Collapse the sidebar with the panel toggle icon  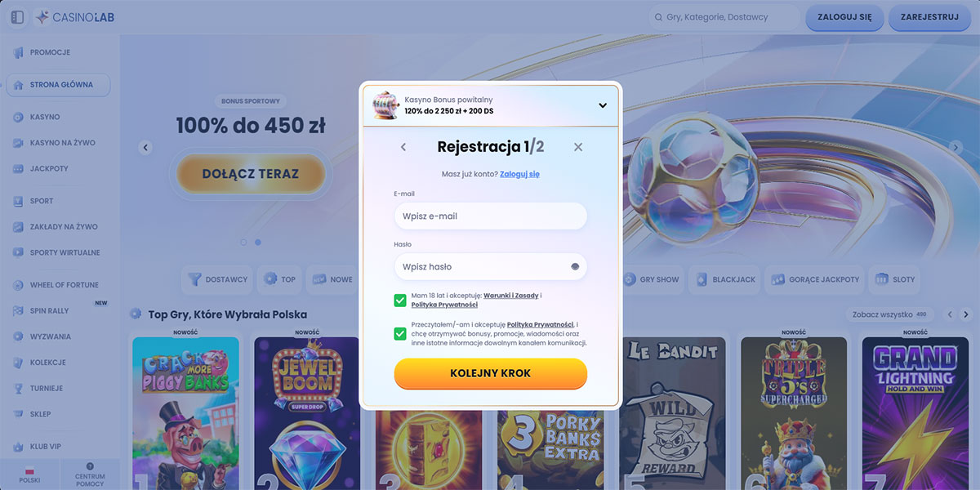pyautogui.click(x=17, y=16)
